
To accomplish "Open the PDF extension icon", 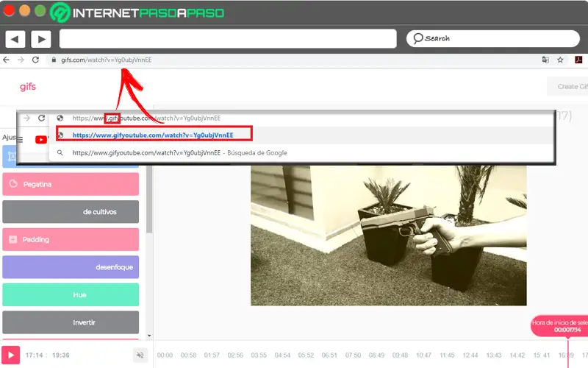I will 578,60.
